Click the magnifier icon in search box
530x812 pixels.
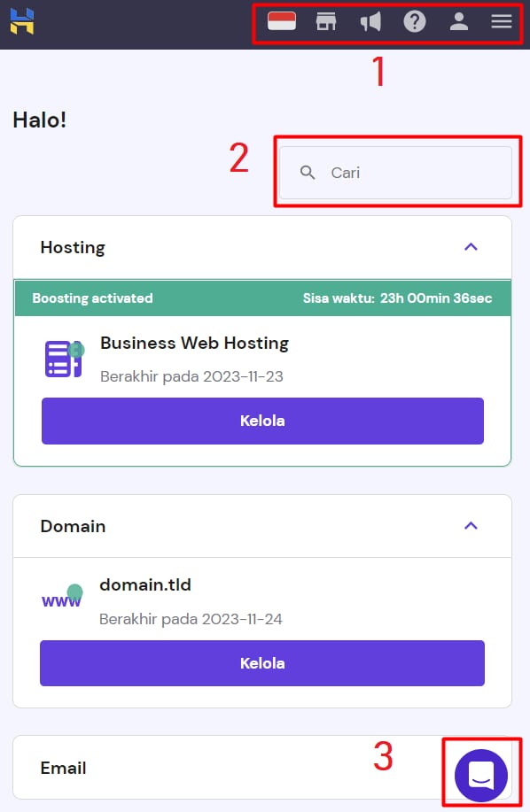308,173
